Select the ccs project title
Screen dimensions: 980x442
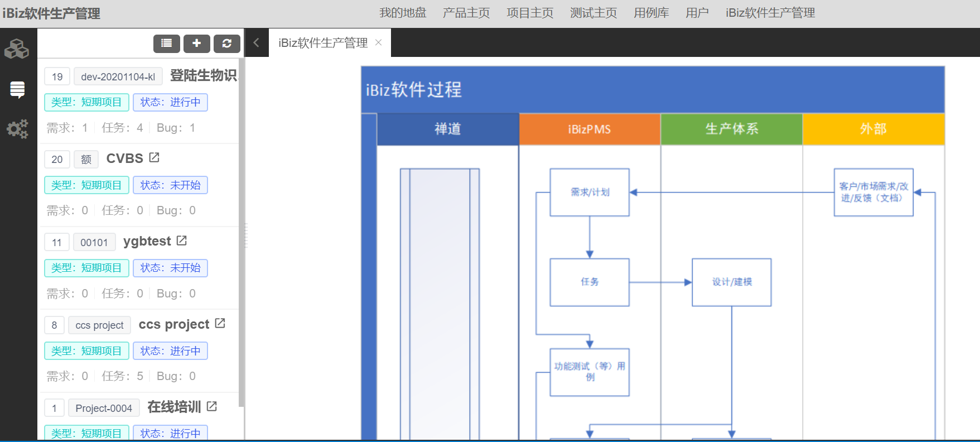click(x=174, y=324)
